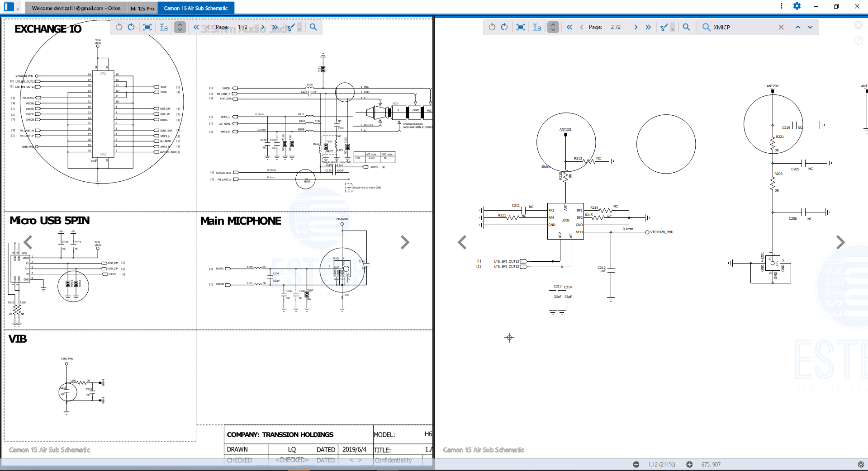Select the text selection tool in right pane
The width and height of the screenshot is (868, 471).
click(x=537, y=27)
